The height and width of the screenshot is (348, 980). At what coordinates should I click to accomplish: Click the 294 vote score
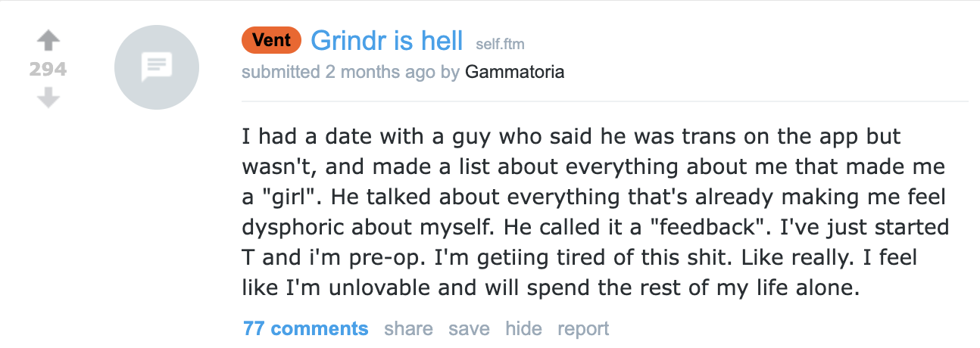point(48,70)
